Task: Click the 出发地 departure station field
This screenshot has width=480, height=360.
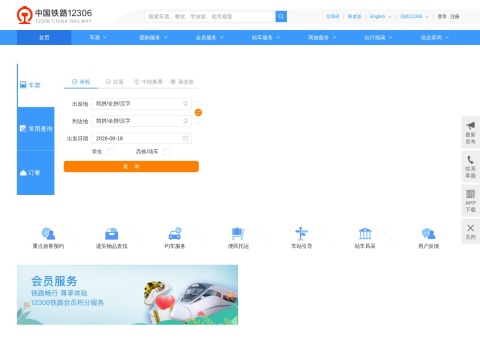Action: [141, 104]
